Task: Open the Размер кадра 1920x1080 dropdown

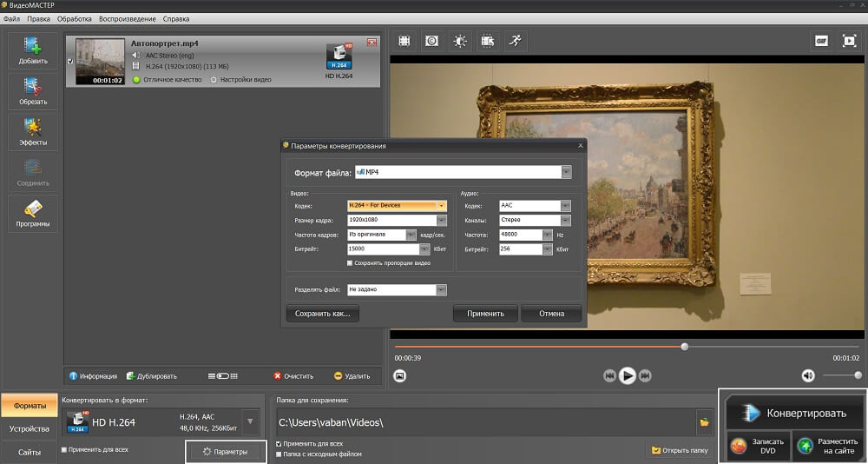Action: click(441, 220)
